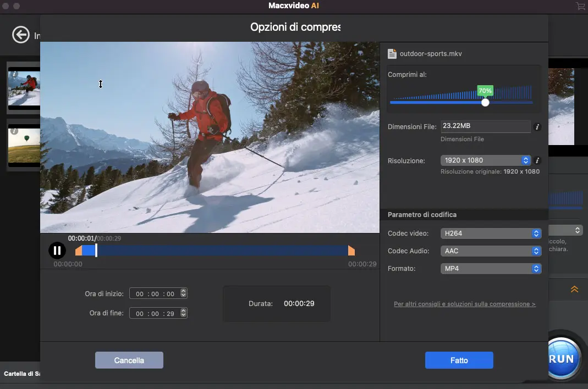Click the back arrow to exit options
588x389 pixels.
click(21, 35)
